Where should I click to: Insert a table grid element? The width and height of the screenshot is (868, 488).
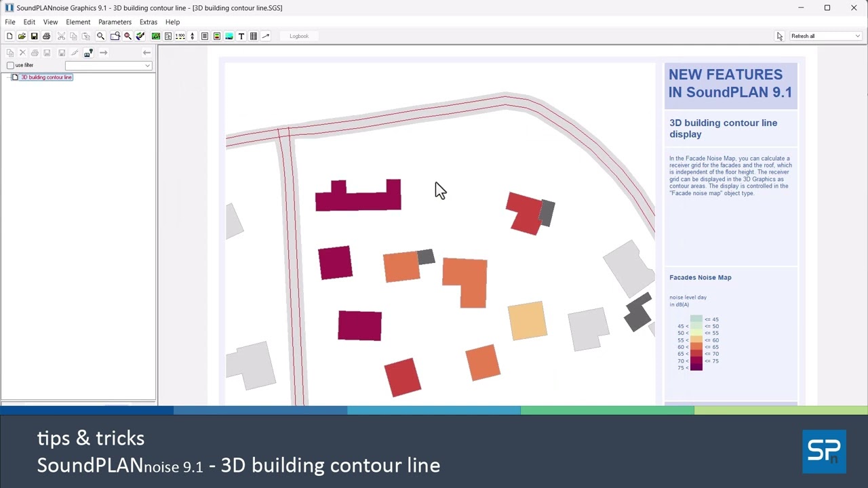[254, 36]
